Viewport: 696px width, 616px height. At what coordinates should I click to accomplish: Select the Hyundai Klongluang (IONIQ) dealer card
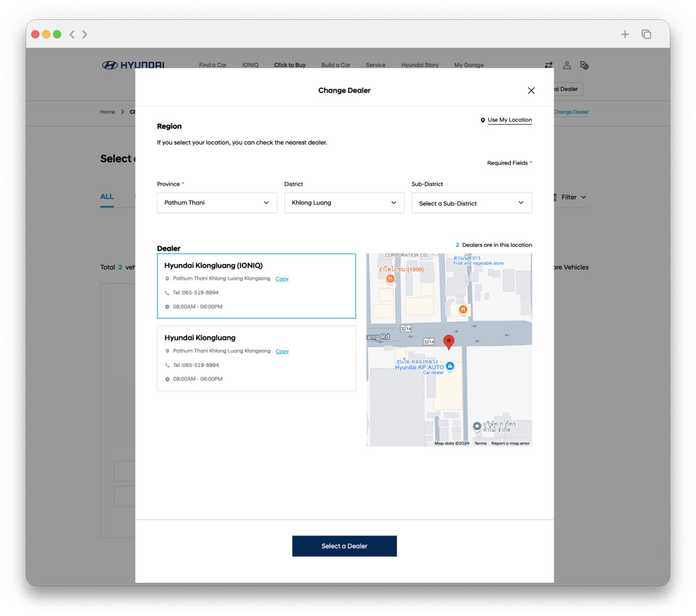[256, 286]
